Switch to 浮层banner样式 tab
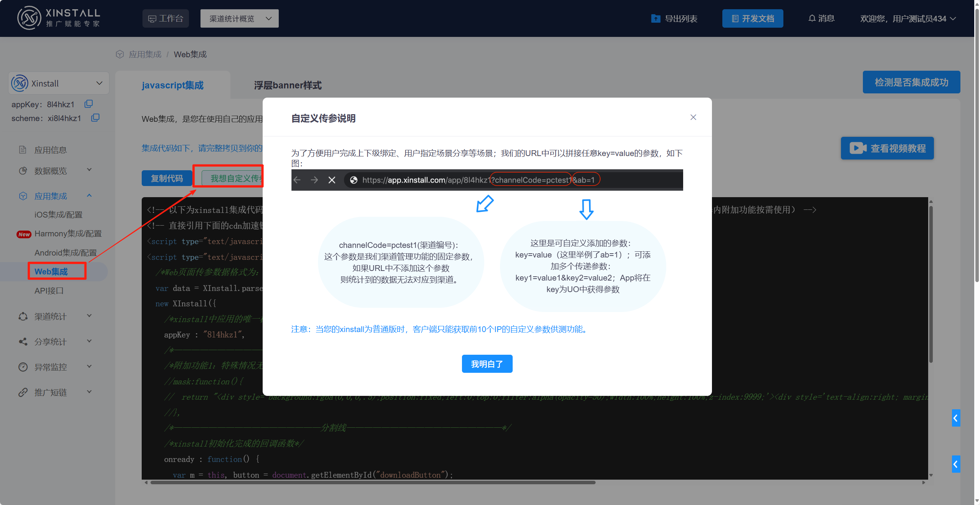This screenshot has height=505, width=980. 288,85
